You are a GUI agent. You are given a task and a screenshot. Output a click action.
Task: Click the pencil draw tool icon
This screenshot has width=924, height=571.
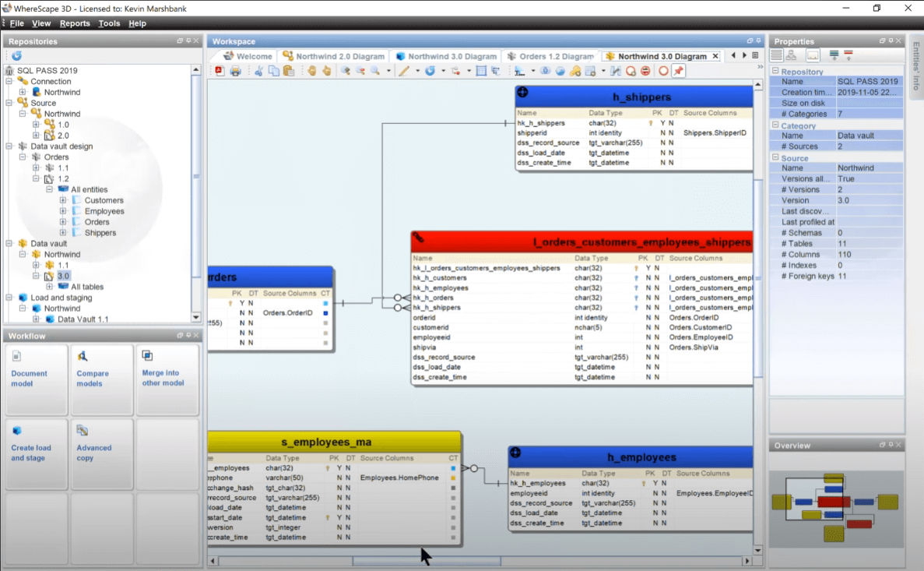coord(403,71)
